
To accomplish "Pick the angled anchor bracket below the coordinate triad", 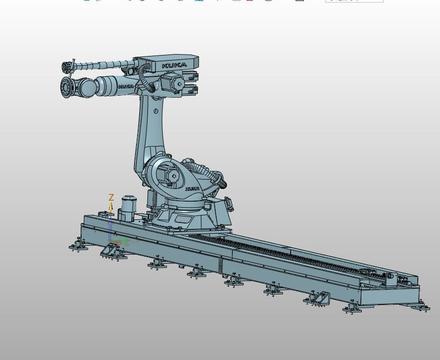I will tap(113, 251).
